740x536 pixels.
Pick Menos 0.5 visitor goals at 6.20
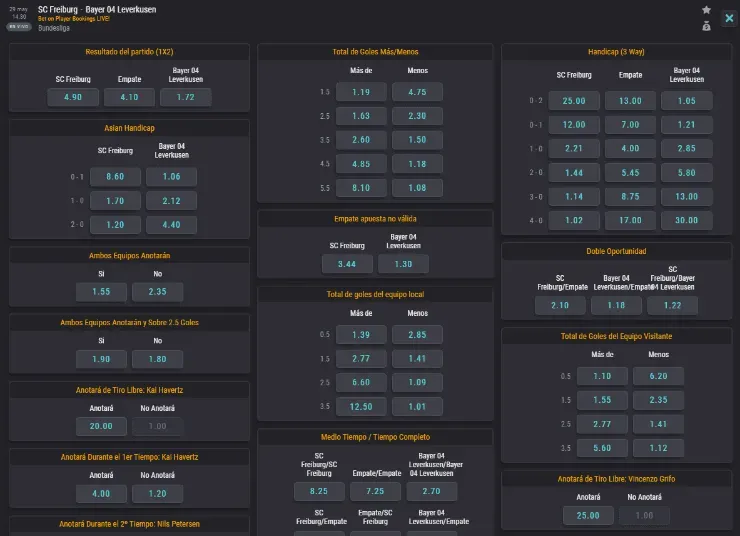(x=658, y=376)
